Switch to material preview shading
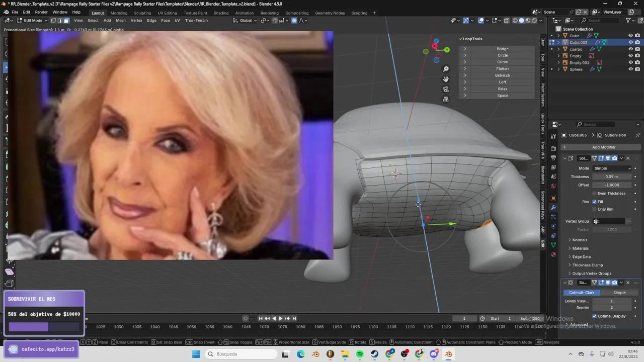 click(528, 21)
